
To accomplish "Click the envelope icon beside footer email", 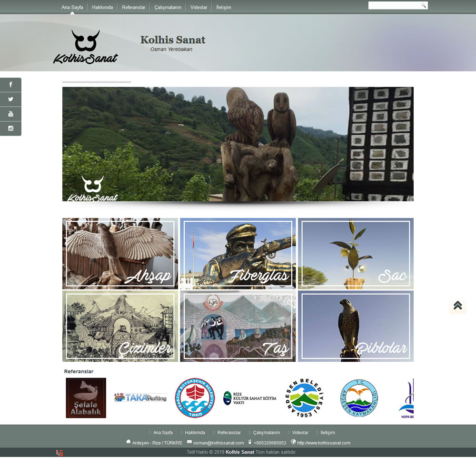I will point(189,442).
